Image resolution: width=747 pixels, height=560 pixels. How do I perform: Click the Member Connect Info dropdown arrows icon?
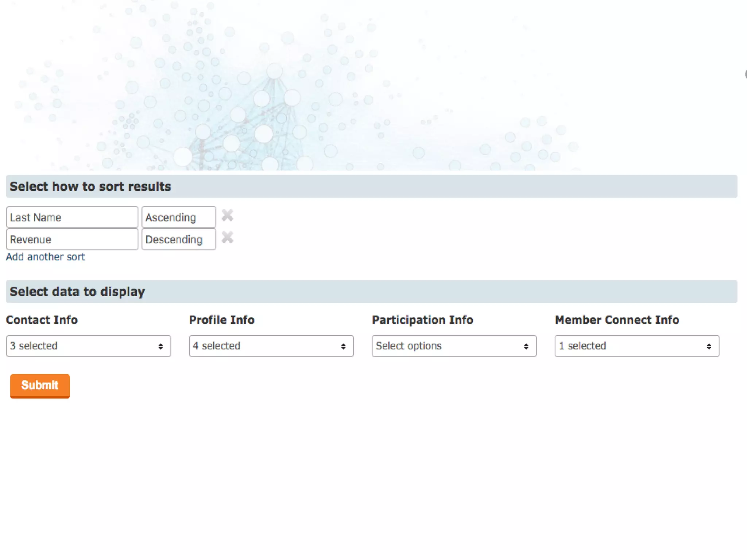coord(709,346)
